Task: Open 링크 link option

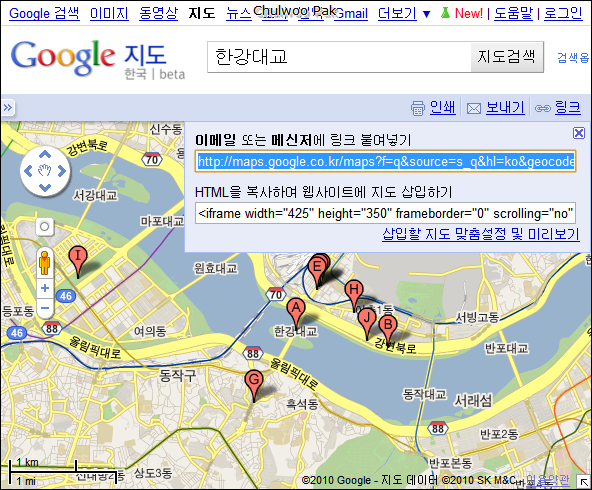Action: point(567,108)
